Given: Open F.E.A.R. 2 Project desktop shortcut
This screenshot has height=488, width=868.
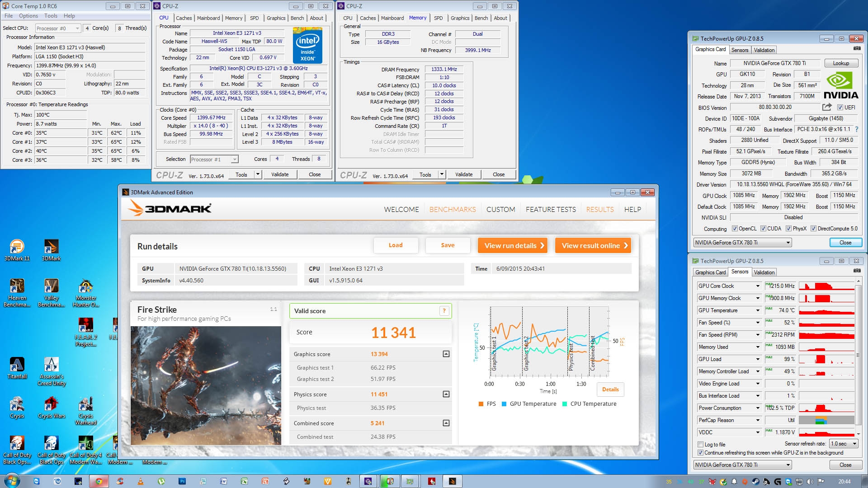Looking at the screenshot, I should (x=86, y=332).
